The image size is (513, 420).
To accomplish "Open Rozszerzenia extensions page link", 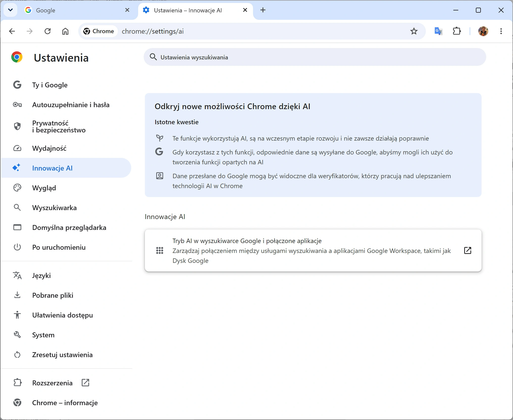I will click(66, 383).
